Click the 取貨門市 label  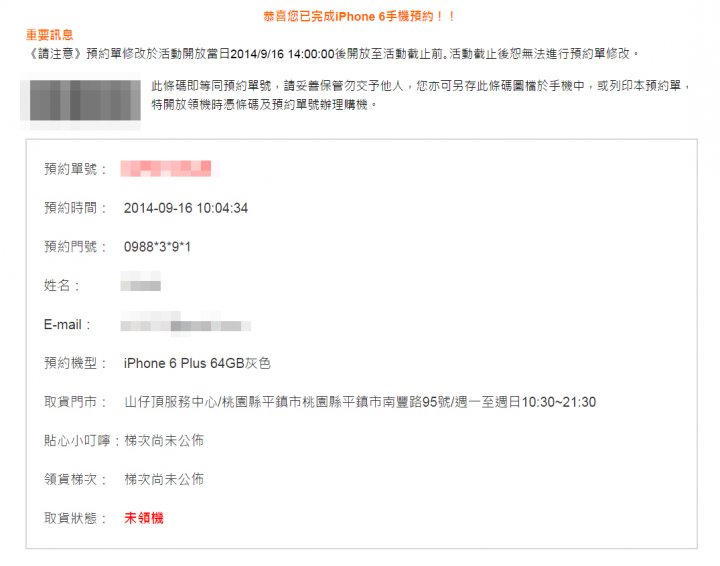tap(76, 402)
